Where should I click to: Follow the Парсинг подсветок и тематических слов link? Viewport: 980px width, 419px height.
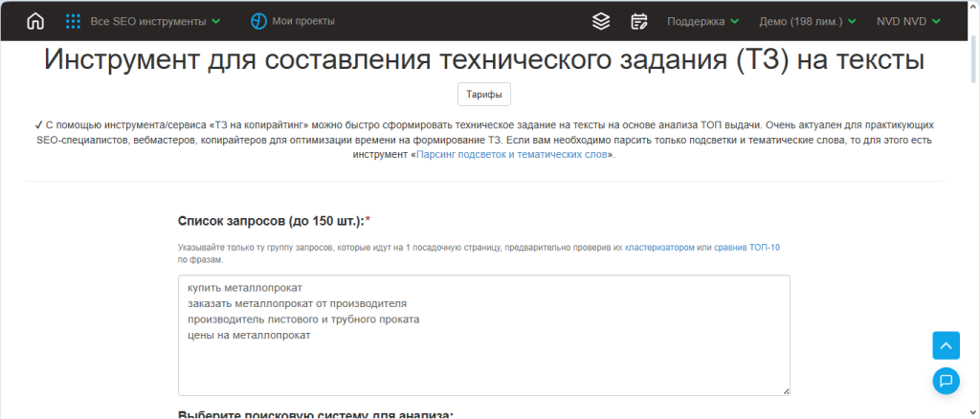512,154
